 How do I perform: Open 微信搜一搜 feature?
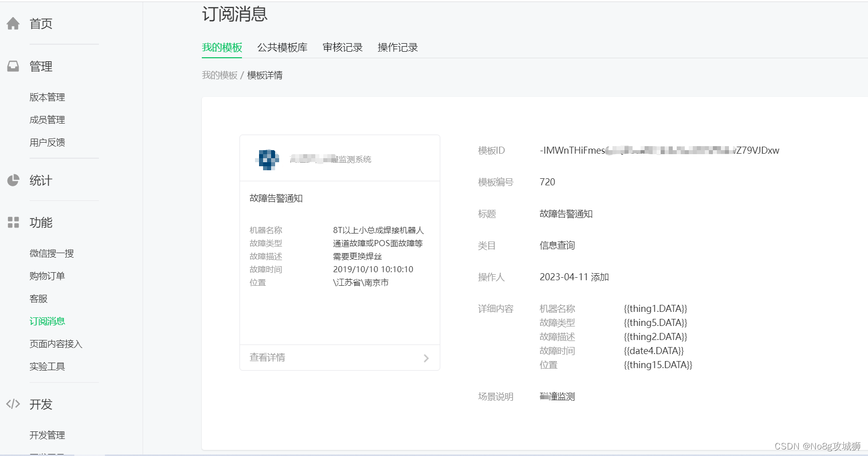pos(52,254)
